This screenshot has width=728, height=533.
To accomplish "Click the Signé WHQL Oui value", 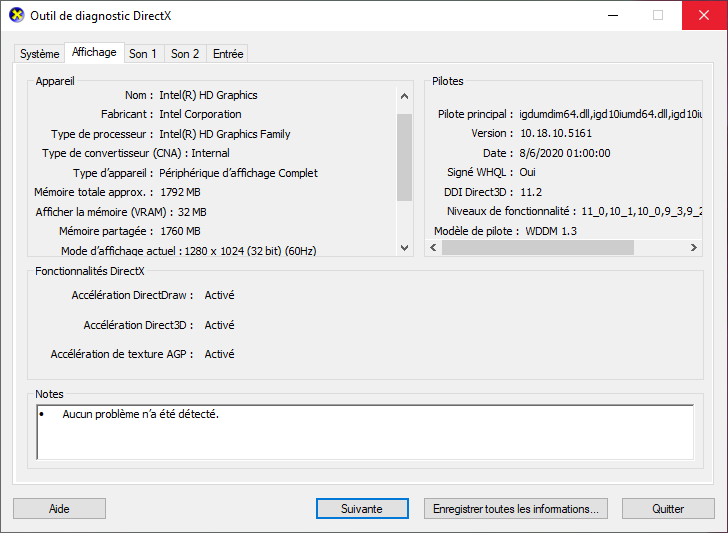I will coord(527,172).
